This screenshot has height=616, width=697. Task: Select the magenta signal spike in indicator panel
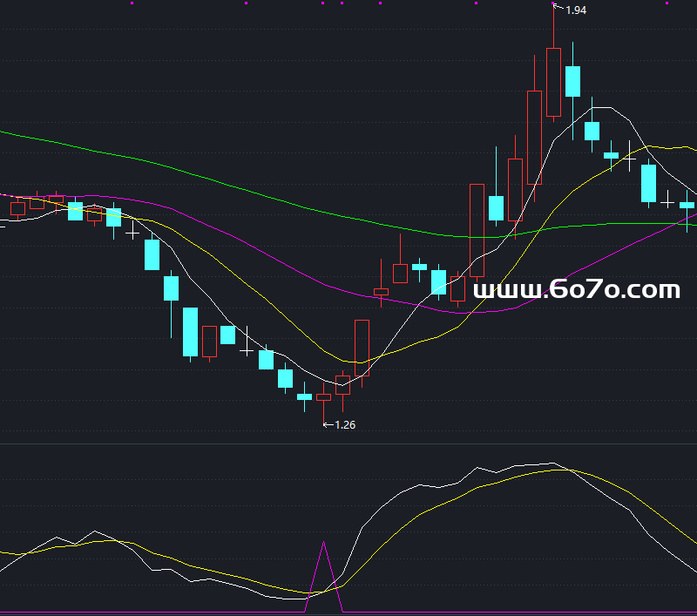point(323,577)
